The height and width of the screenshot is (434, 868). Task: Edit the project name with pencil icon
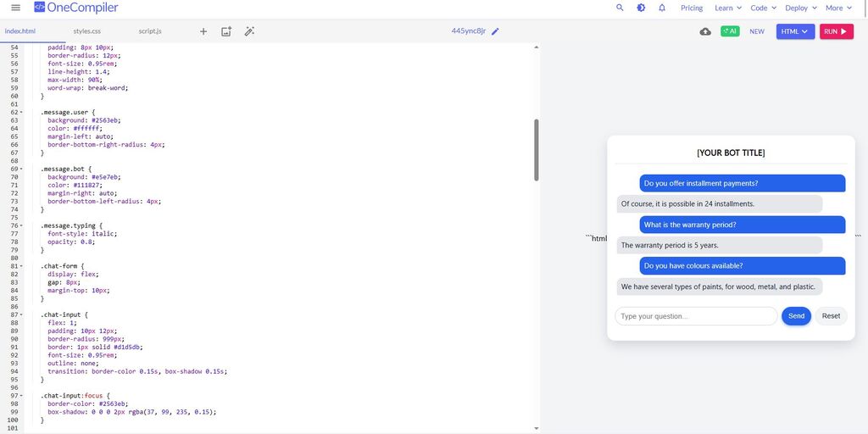[496, 31]
